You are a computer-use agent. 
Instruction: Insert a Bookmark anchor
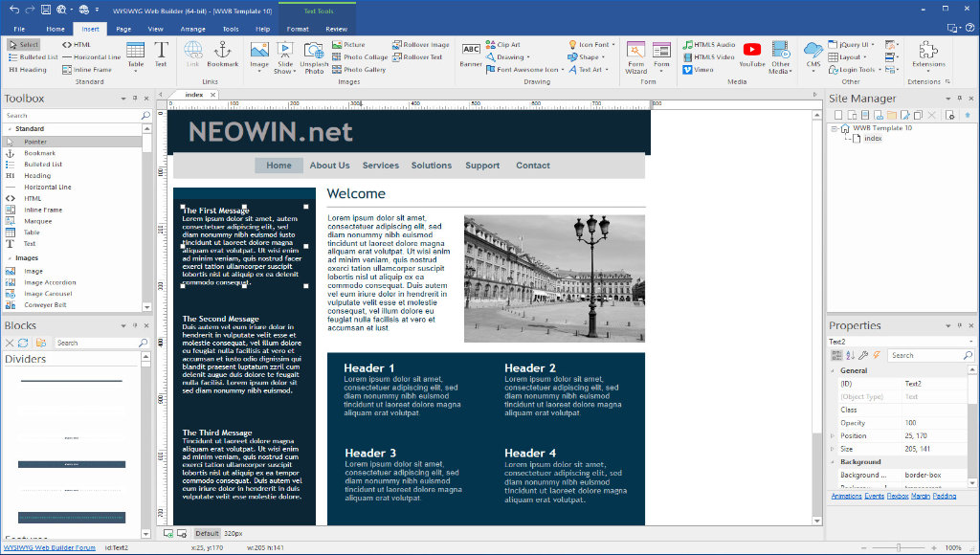pyautogui.click(x=222, y=55)
